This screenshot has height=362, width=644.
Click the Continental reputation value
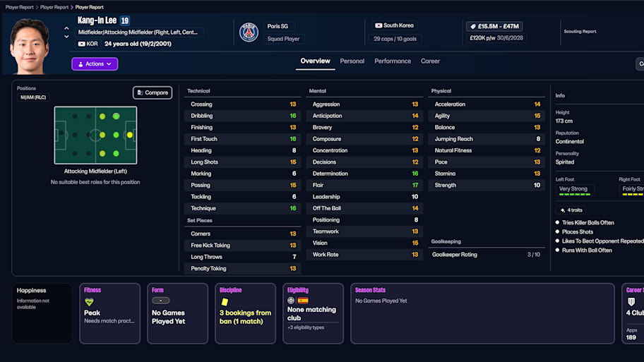click(569, 142)
